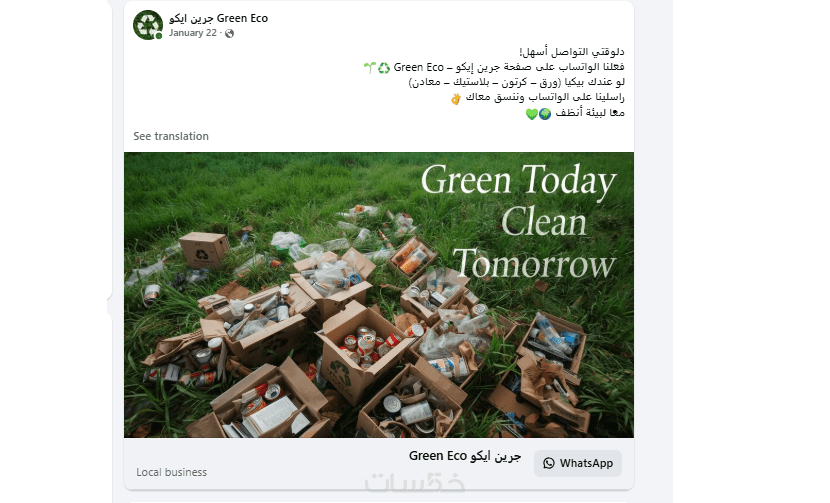Click the خمسات watermark at the bottom
Screen dimensions: 830x503
(x=415, y=482)
